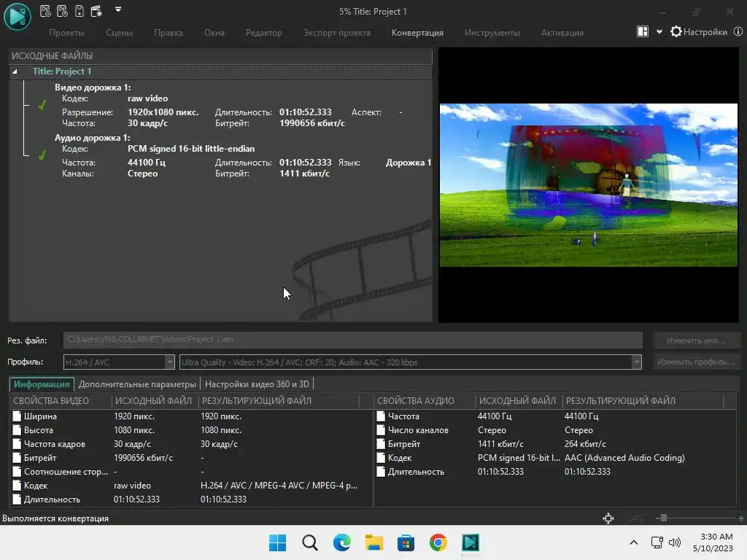Open the quick-access toolbar customize arrow
This screenshot has width=747, height=560.
118,9
